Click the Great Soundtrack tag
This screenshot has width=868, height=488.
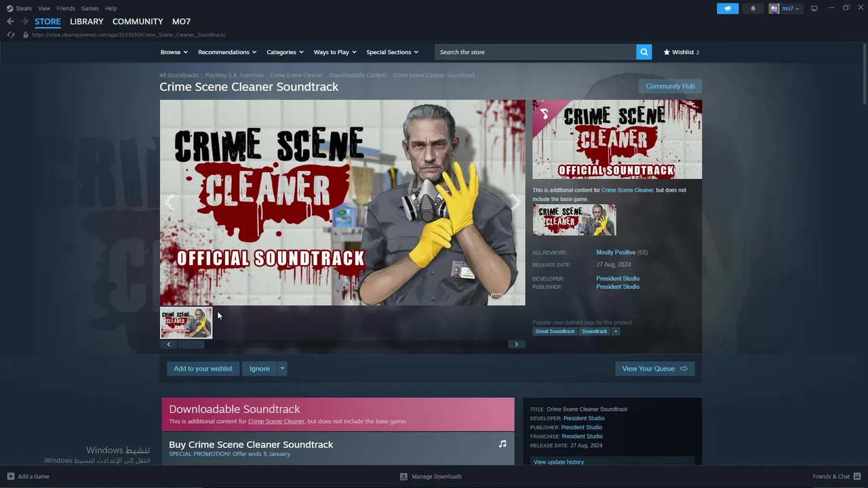click(x=555, y=331)
